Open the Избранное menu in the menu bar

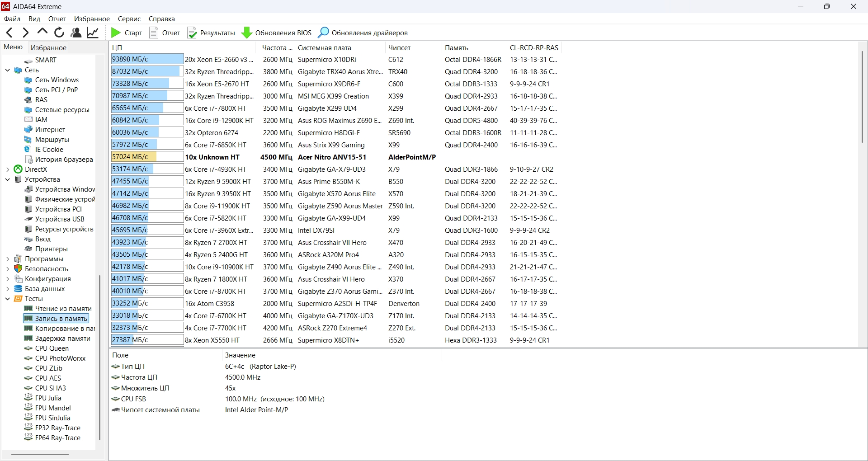pos(92,19)
